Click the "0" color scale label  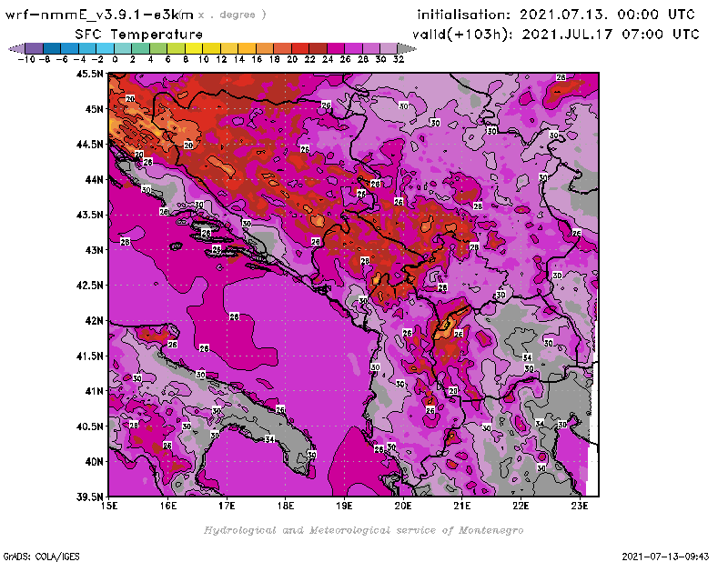pyautogui.click(x=115, y=59)
